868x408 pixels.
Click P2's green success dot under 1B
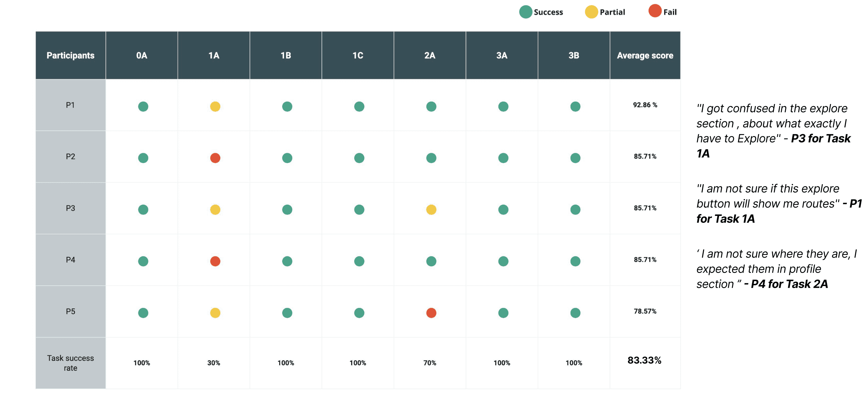287,158
